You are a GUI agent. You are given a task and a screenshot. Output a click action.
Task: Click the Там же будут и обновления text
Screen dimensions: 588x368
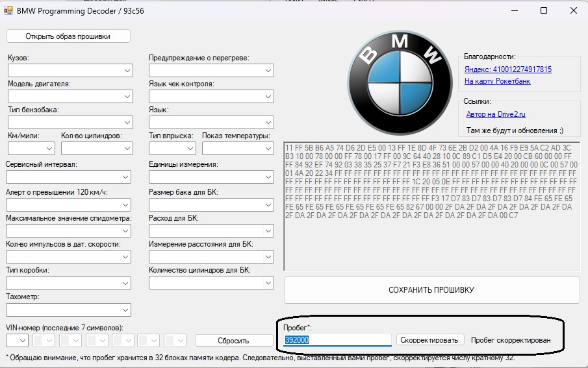[x=515, y=130]
